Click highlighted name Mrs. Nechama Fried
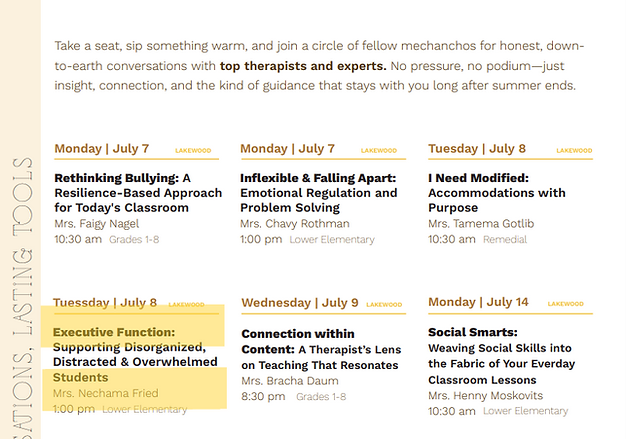 pyautogui.click(x=105, y=393)
